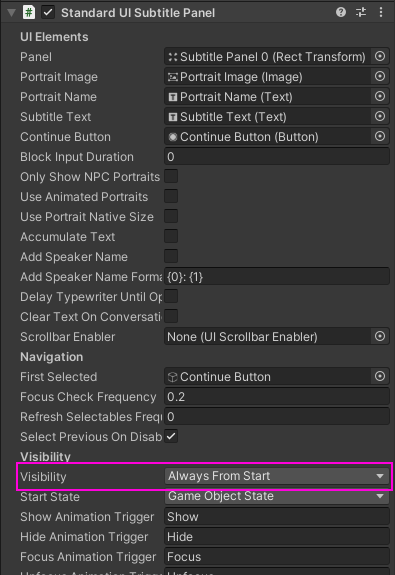Image resolution: width=395 pixels, height=575 pixels.
Task: Open object picker for Scrollbar Enabler field
Action: coord(380,336)
